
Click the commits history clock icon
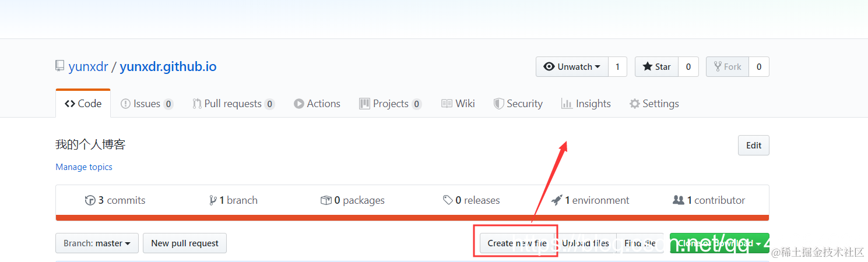click(x=90, y=200)
